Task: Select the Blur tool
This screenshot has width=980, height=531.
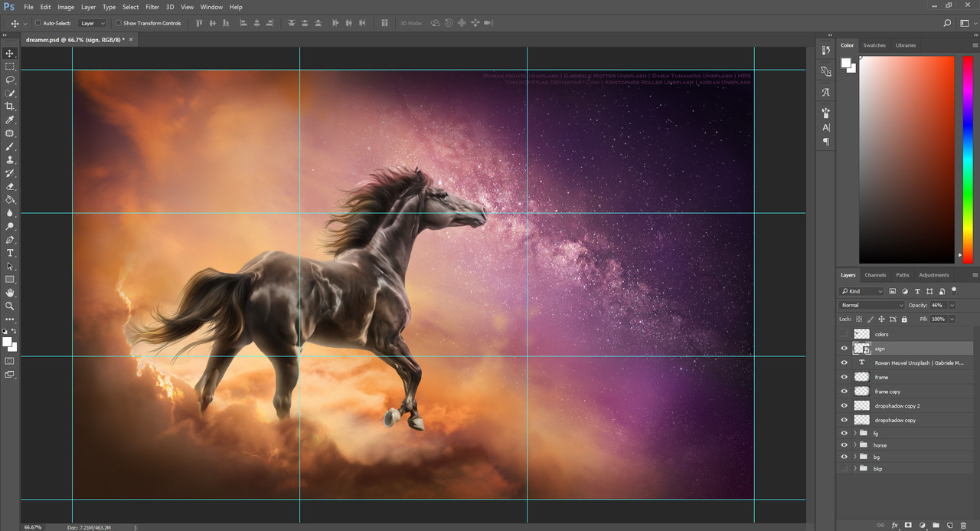Action: pos(10,213)
